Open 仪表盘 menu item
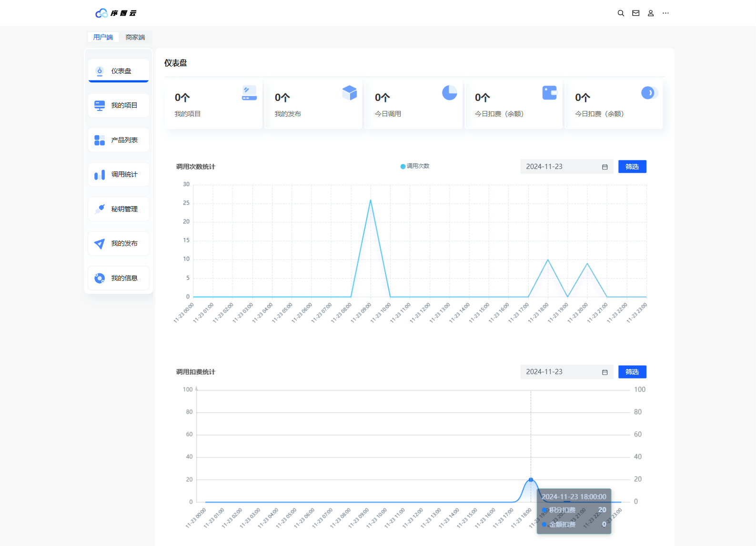The image size is (756, 546). (x=119, y=71)
